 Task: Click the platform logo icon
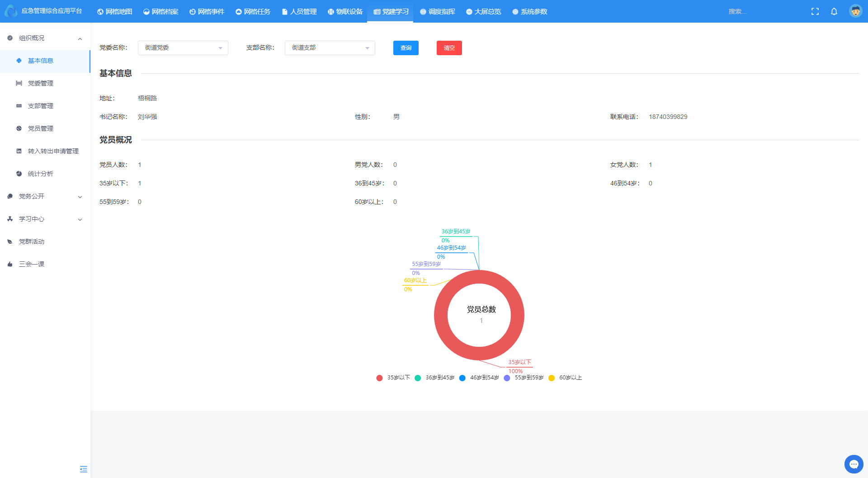coord(11,11)
